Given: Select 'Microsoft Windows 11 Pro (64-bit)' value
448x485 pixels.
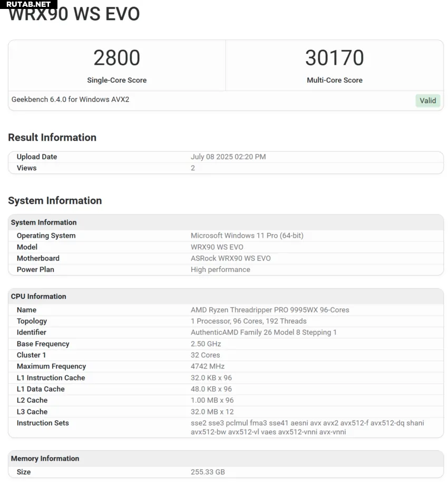Looking at the screenshot, I should coord(247,236).
